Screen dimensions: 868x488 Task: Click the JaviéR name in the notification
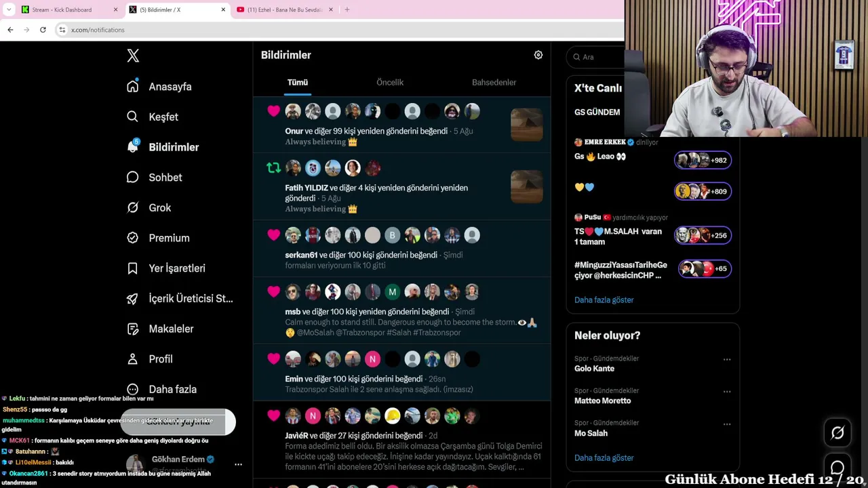pos(296,436)
